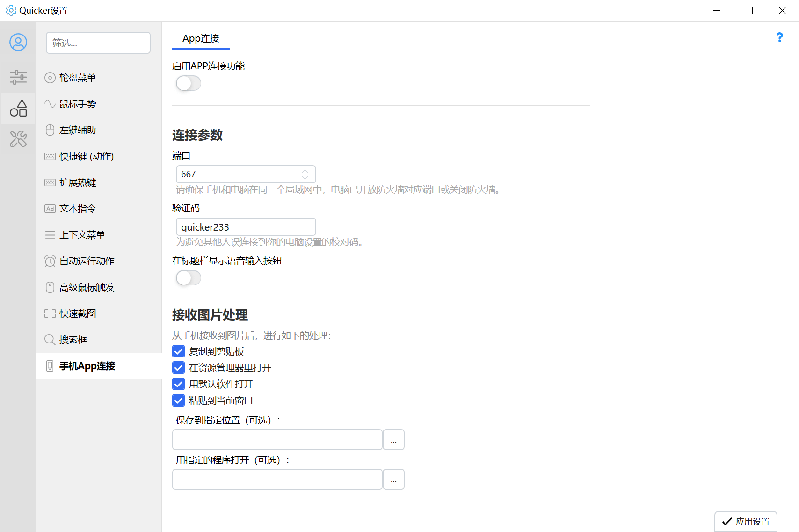Select the shapes features section icon
This screenshot has width=799, height=532.
[x=18, y=108]
